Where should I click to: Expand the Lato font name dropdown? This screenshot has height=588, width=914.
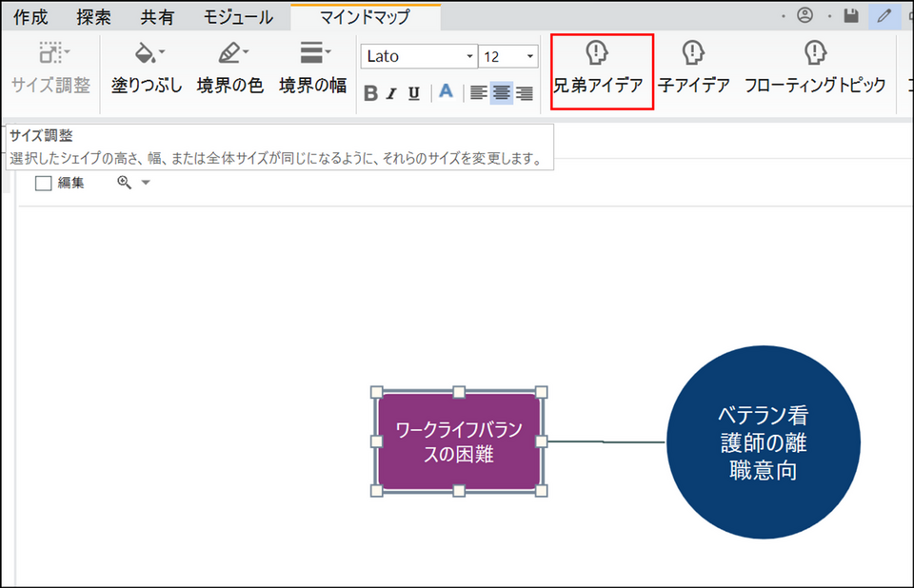coord(469,56)
